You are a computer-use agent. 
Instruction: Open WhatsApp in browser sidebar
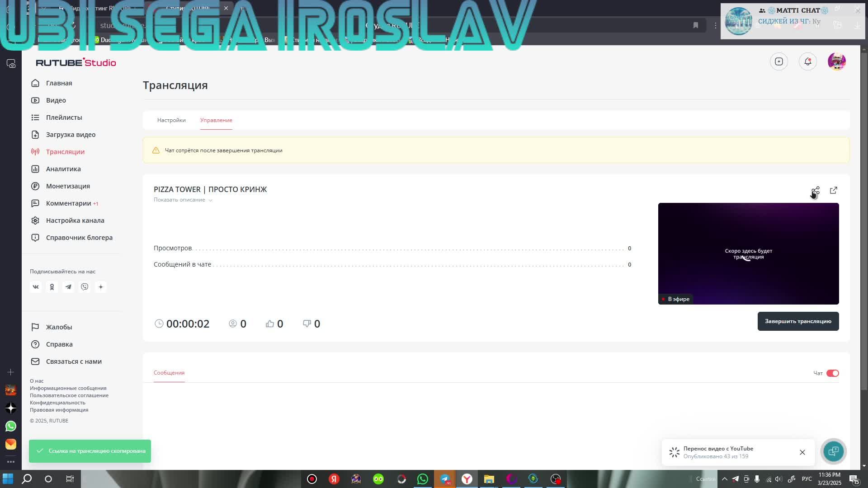click(11, 426)
